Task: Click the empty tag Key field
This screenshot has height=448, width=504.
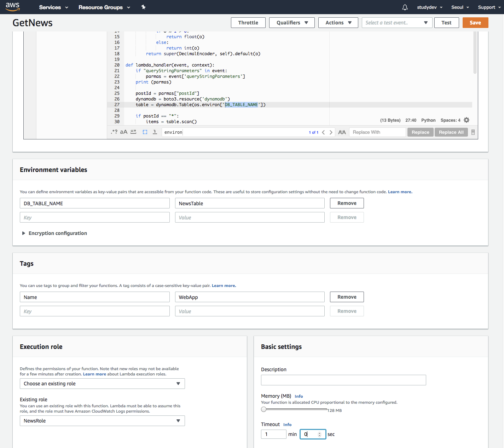Action: tap(95, 311)
